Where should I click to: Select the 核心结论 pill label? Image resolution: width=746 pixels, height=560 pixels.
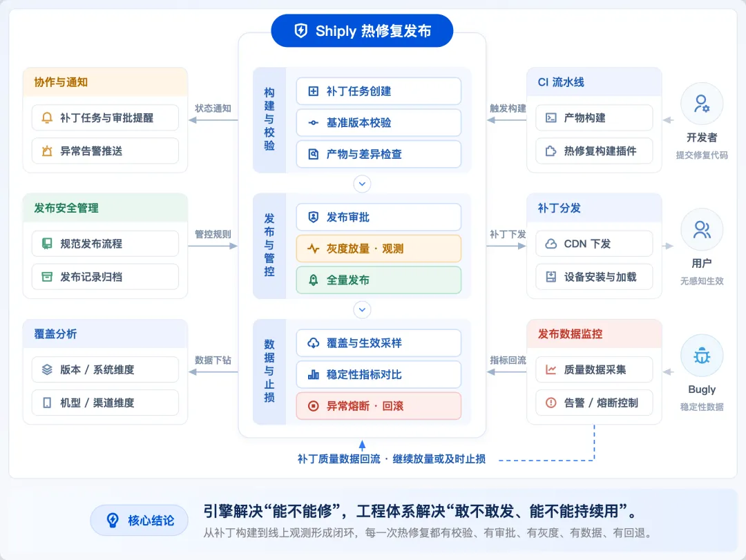140,520
